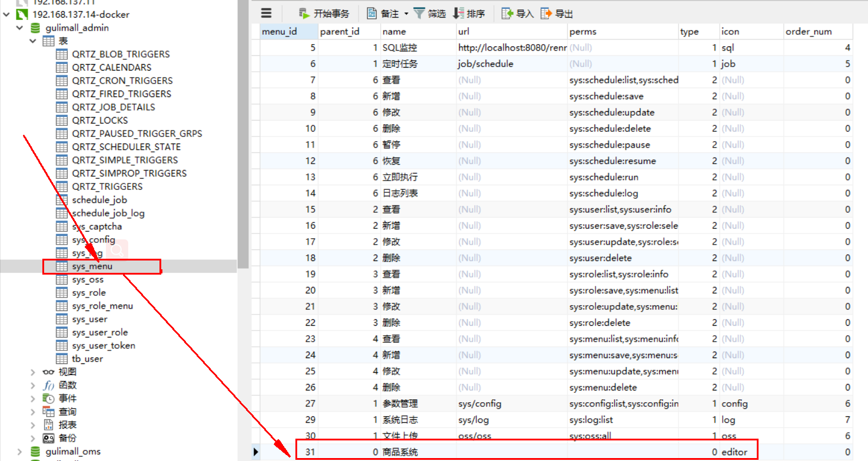The image size is (868, 461).
Task: Click the menu_id column header
Action: pyautogui.click(x=279, y=31)
